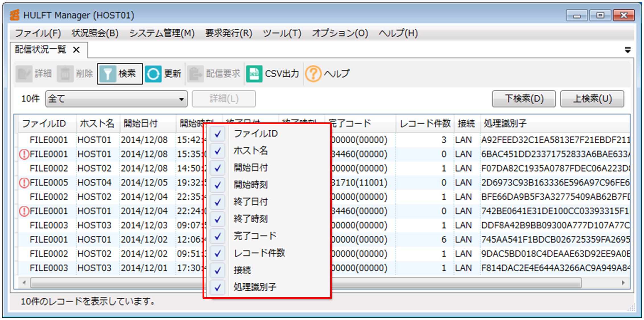Refresh the list with 更新 icon
The width and height of the screenshot is (644, 320).
click(153, 74)
